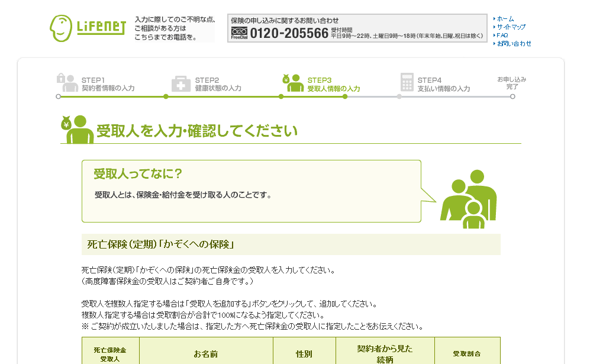Image resolution: width=590 pixels, height=364 pixels.
Task: Click the FreeDial icon beside phone number
Action: point(239,33)
